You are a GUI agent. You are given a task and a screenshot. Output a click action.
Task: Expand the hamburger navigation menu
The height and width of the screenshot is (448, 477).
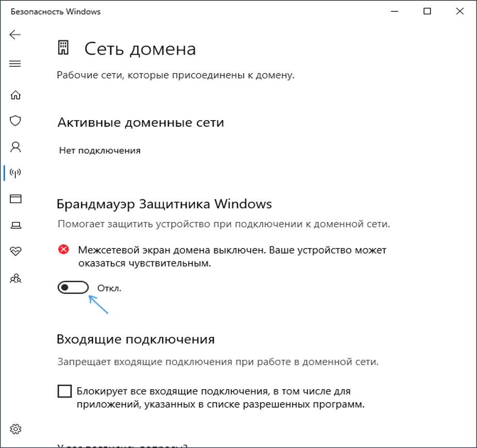click(x=15, y=64)
